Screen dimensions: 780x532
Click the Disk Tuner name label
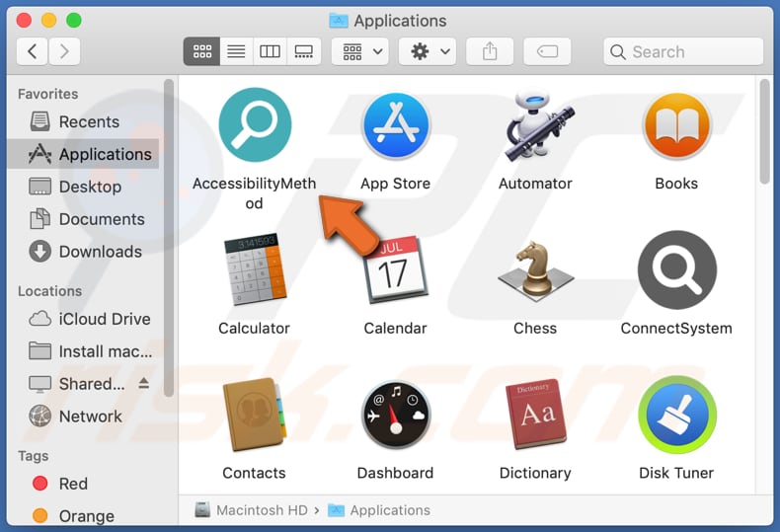pyautogui.click(x=676, y=473)
